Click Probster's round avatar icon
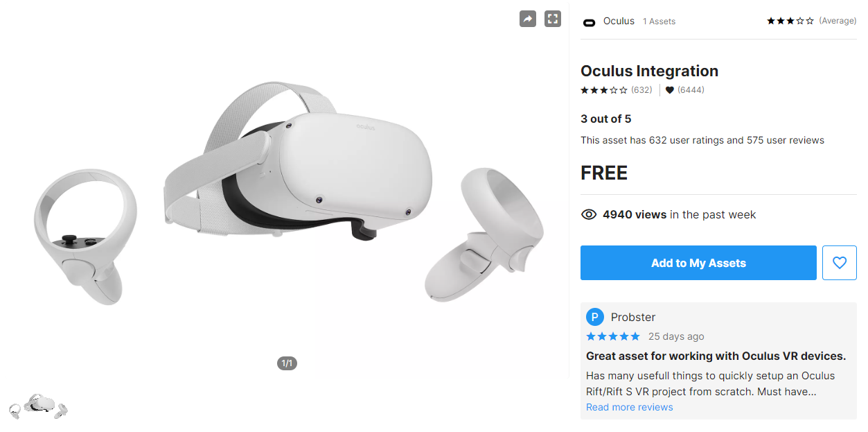Viewport: 868px width, 432px height. click(595, 317)
